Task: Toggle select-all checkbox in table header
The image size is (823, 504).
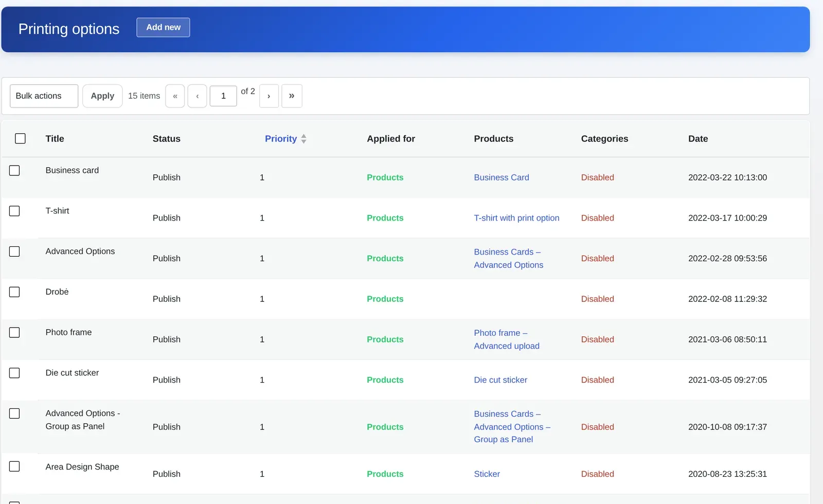Action: (20, 138)
